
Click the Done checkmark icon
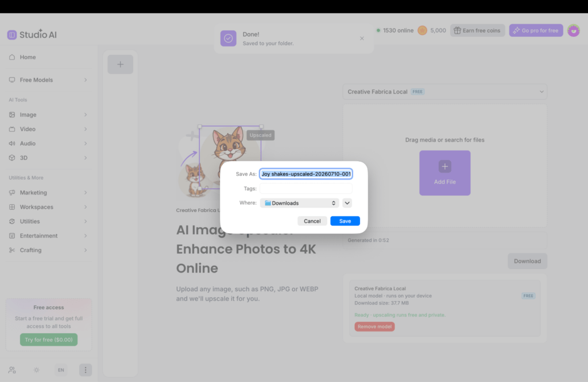click(x=229, y=38)
